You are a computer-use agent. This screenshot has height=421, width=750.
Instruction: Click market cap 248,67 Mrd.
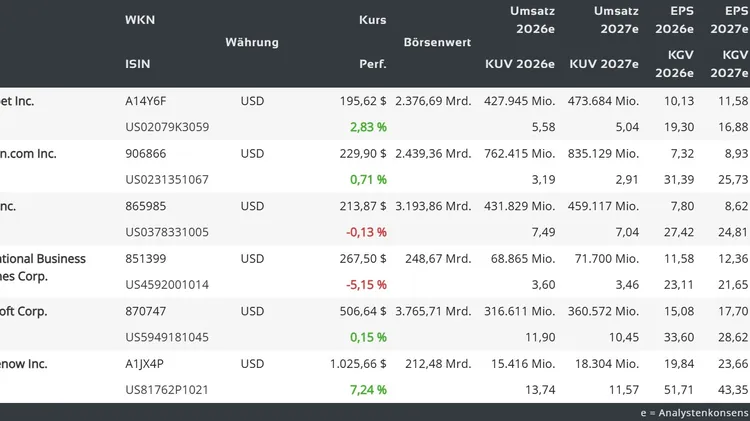coord(438,259)
